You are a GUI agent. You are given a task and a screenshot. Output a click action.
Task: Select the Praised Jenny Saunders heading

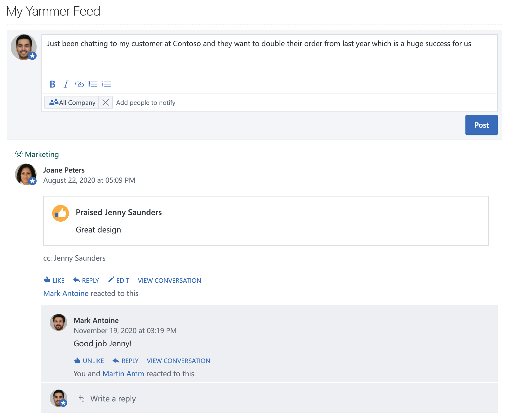pos(119,212)
